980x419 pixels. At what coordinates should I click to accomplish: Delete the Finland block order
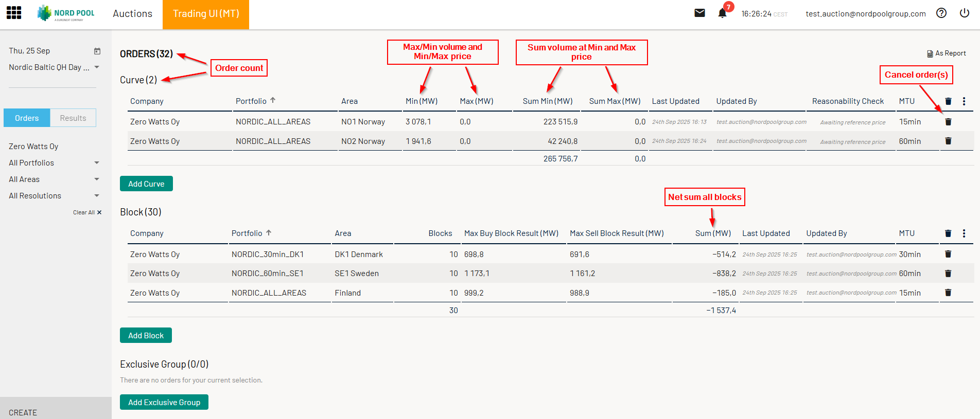[x=948, y=293]
